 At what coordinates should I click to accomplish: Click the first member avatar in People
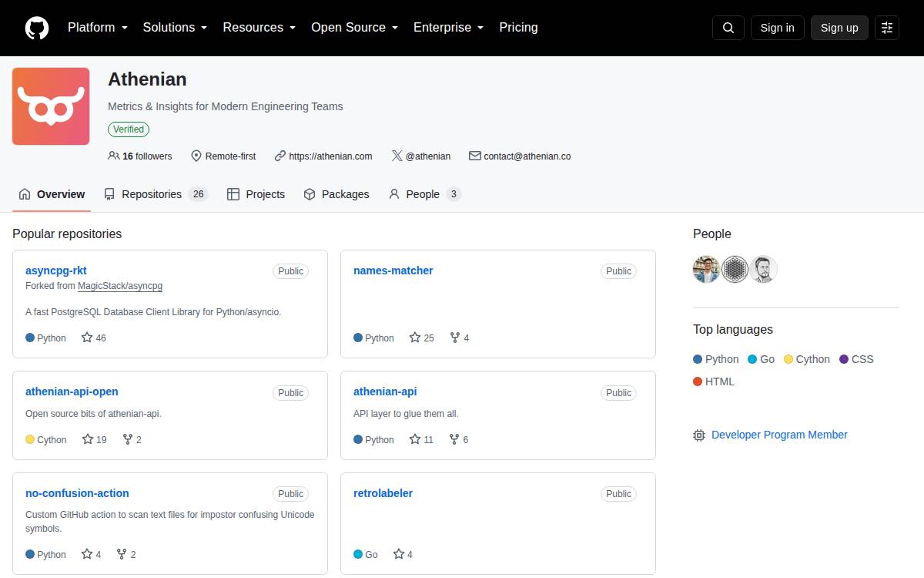click(x=706, y=270)
